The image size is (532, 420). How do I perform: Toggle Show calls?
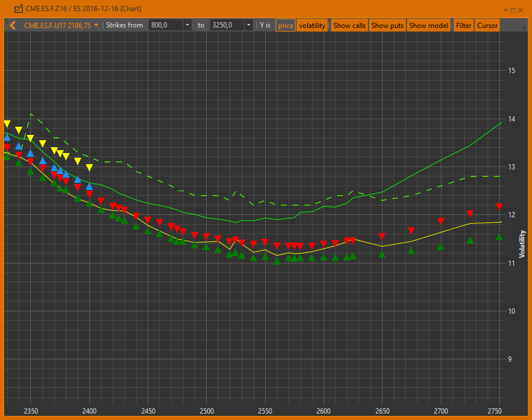tap(349, 26)
